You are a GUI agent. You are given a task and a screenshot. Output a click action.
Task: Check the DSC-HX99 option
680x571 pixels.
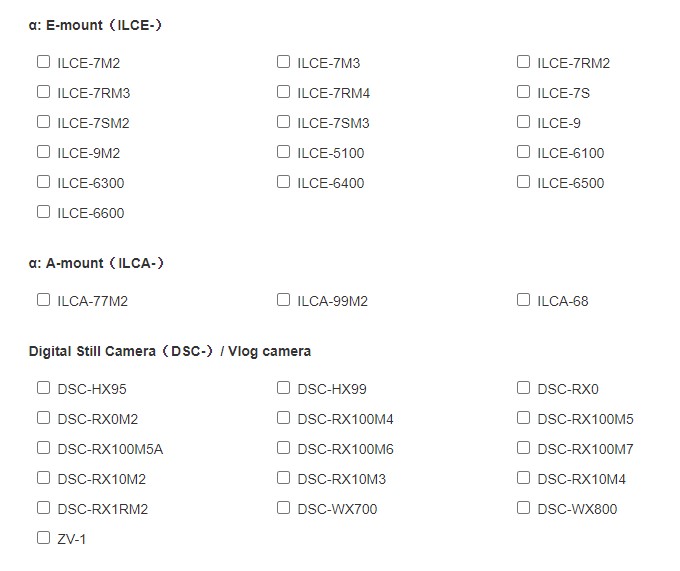pyautogui.click(x=283, y=388)
